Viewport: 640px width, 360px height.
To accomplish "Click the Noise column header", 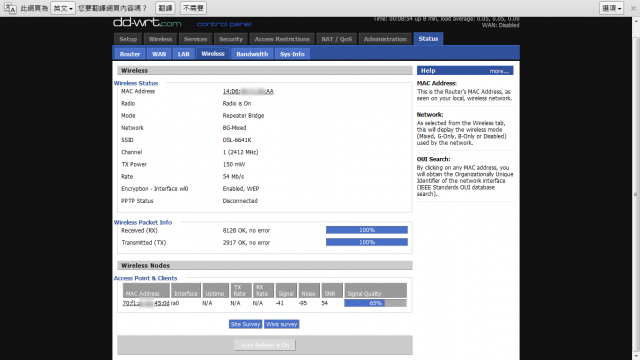I will 309,291.
